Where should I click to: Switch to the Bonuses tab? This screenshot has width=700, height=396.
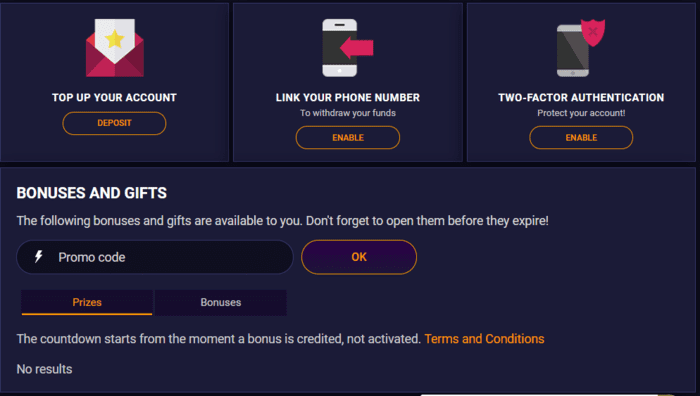[x=221, y=302]
